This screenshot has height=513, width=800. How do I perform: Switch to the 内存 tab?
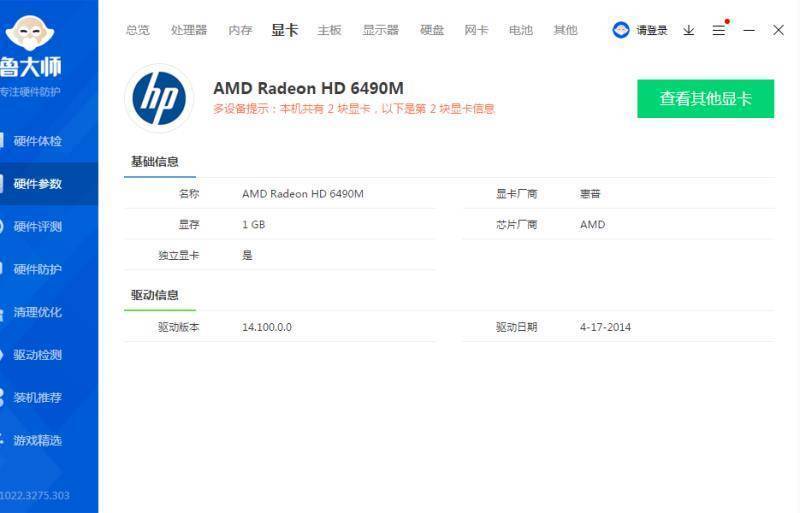click(240, 30)
